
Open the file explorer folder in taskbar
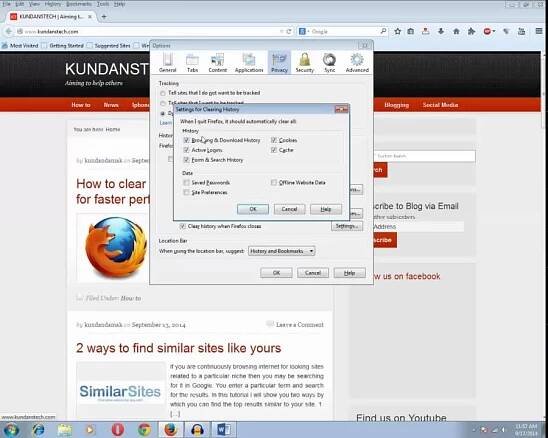click(x=65, y=429)
